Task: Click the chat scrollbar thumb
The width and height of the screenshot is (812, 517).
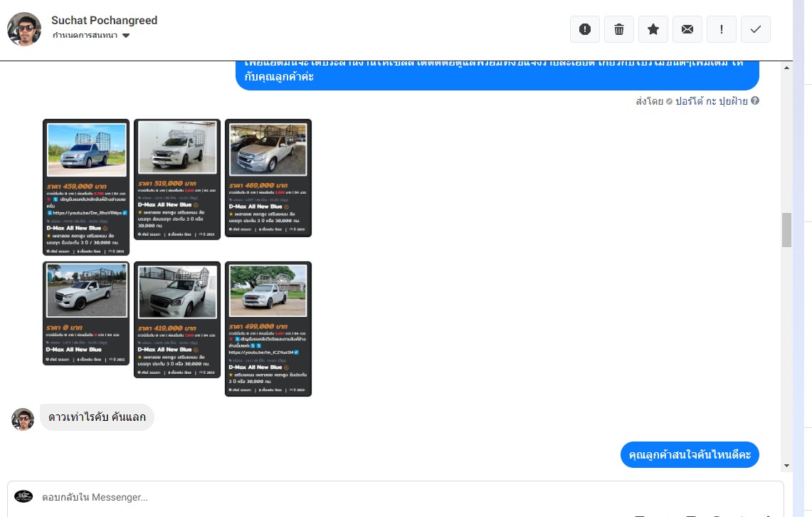Action: coord(786,230)
